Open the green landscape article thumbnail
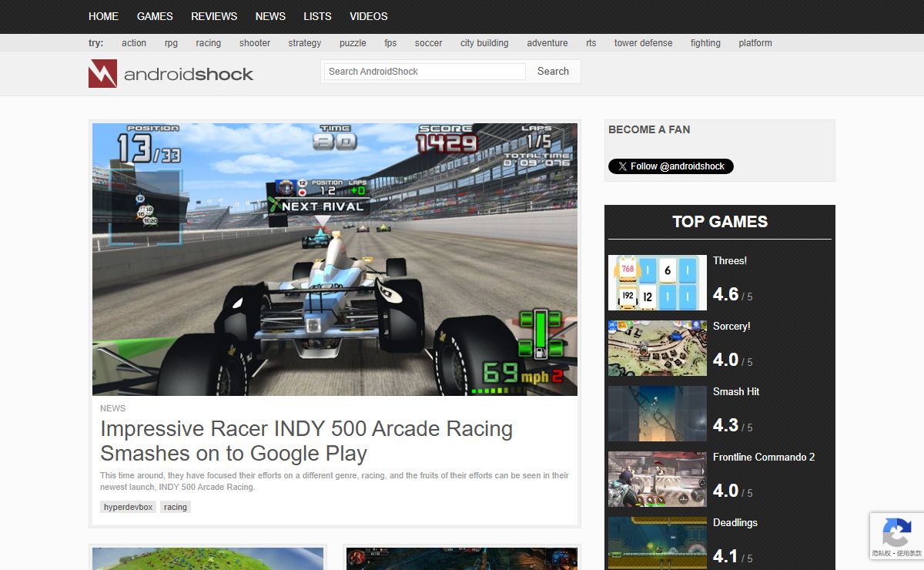924x570 pixels. (208, 558)
